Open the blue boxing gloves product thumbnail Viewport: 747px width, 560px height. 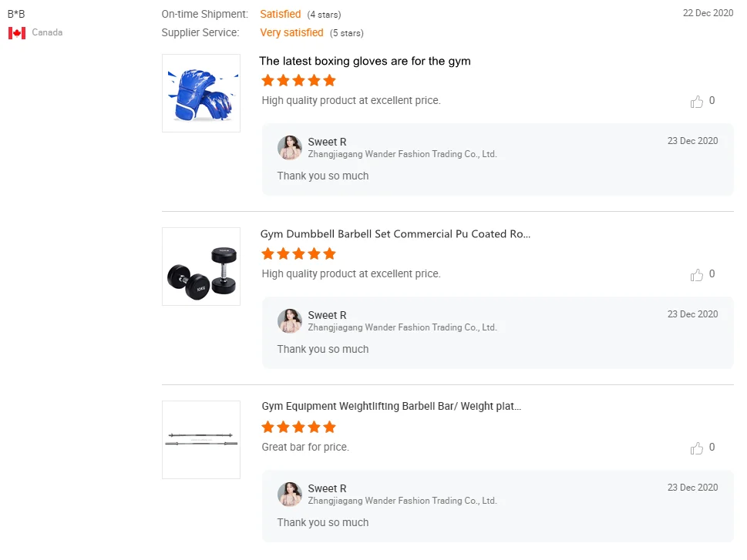point(200,93)
